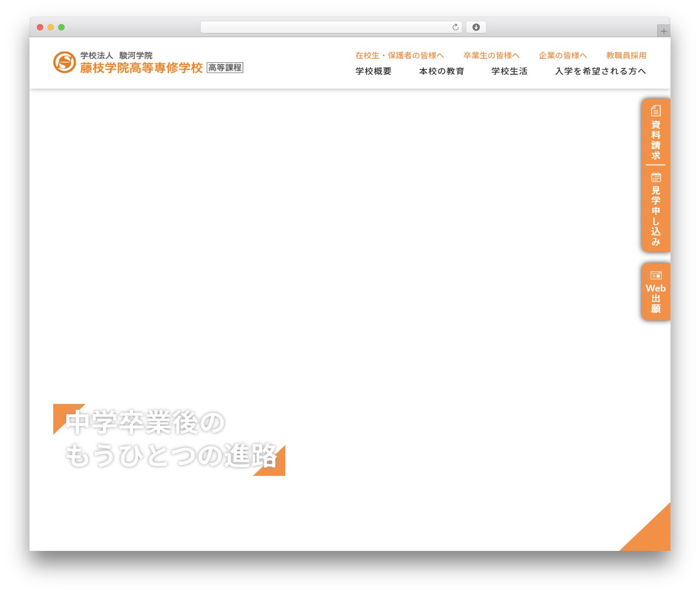Open a new tab with plus button
Image resolution: width=700 pixels, height=593 pixels.
click(x=663, y=31)
